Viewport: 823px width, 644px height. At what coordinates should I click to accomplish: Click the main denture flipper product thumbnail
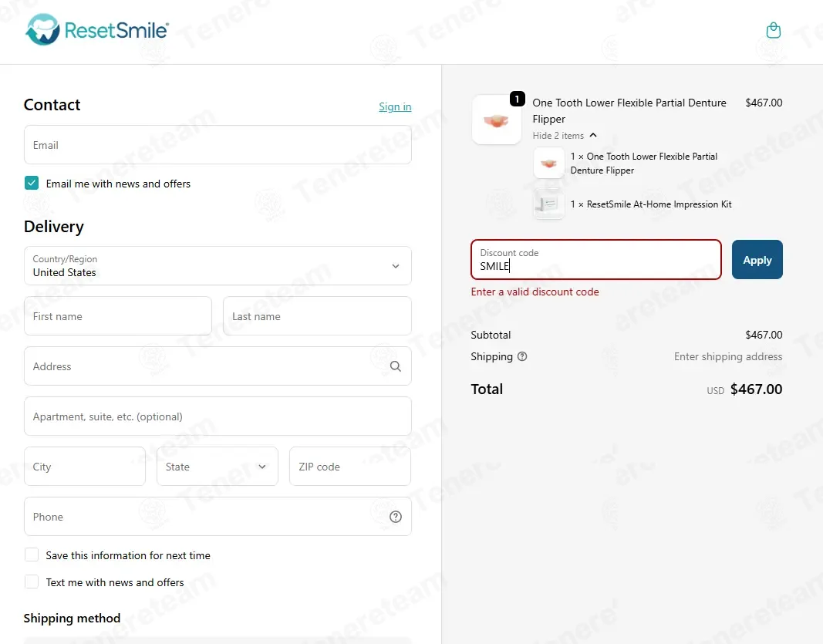point(497,120)
